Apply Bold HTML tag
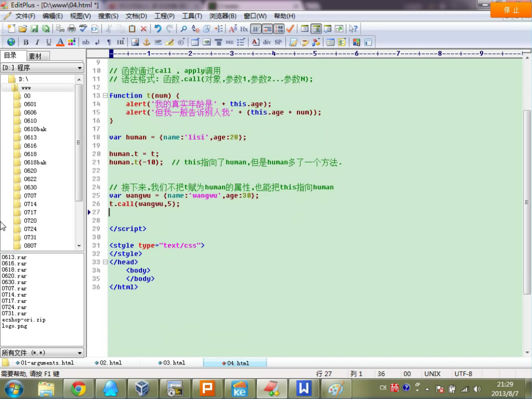 click(26, 42)
